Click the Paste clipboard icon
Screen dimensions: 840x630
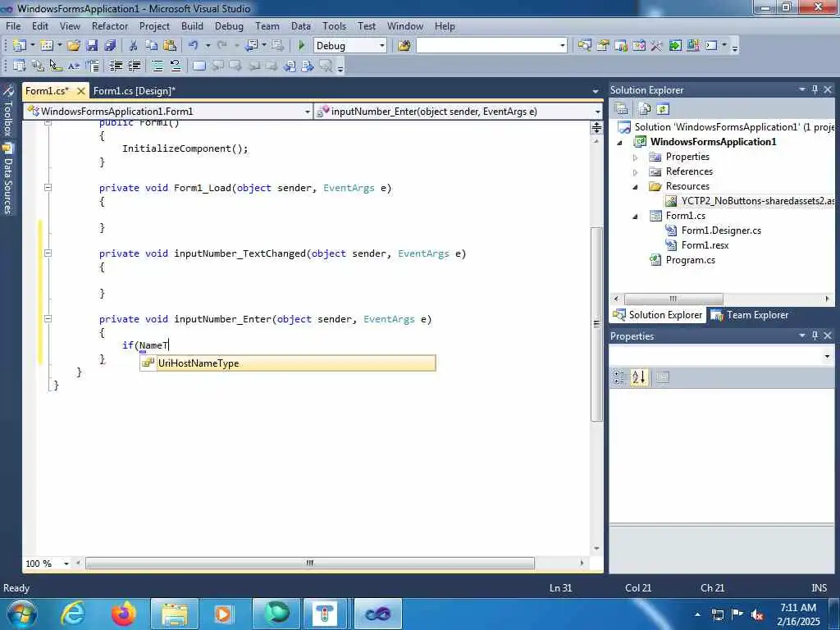point(170,46)
